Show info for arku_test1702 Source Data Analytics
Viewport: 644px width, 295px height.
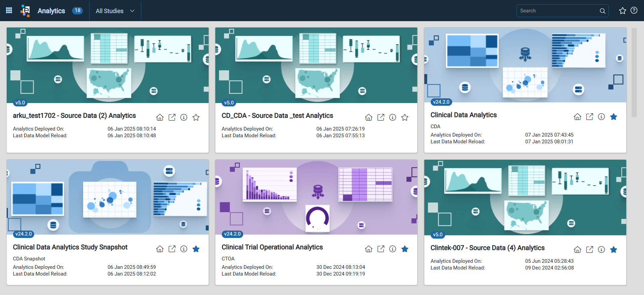tap(184, 117)
